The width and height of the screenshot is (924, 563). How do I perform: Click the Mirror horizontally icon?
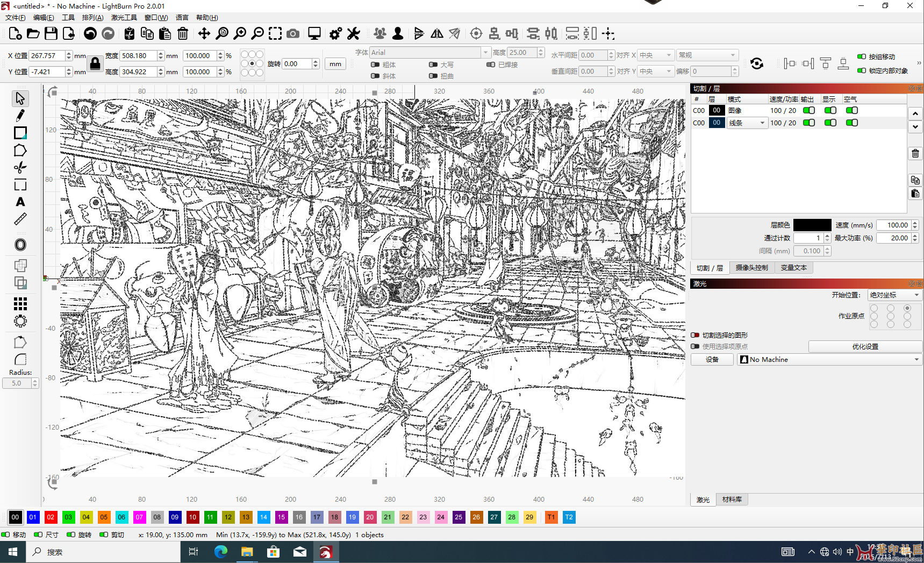pyautogui.click(x=437, y=33)
